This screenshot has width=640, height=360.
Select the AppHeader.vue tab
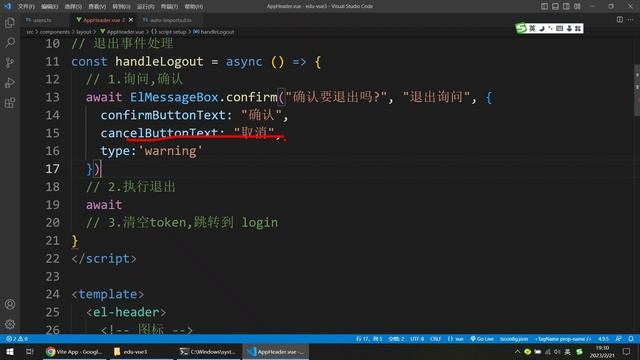click(x=104, y=20)
